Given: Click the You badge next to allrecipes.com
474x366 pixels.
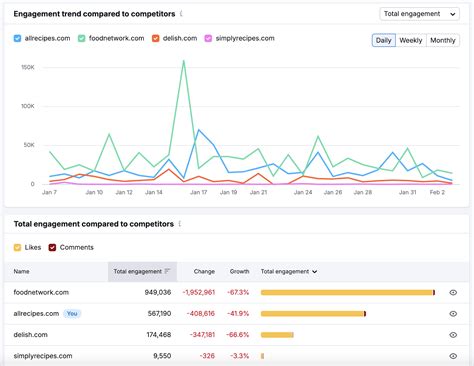Looking at the screenshot, I should [72, 314].
